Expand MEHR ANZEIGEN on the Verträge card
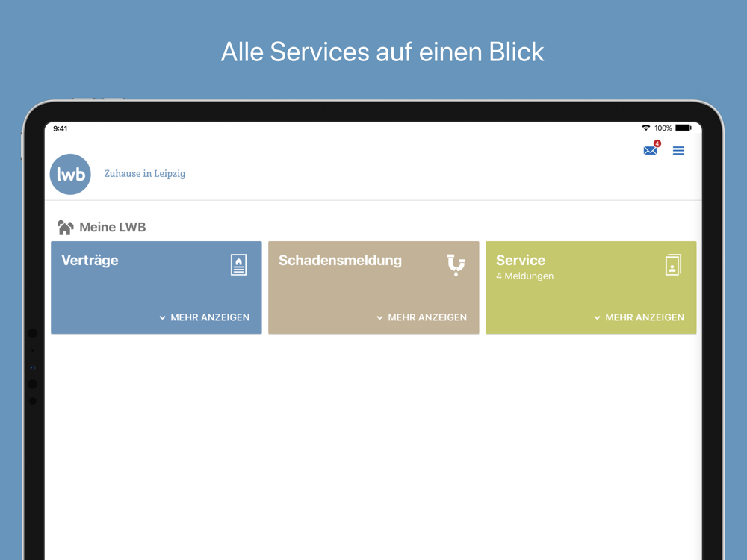This screenshot has height=560, width=747. point(205,317)
